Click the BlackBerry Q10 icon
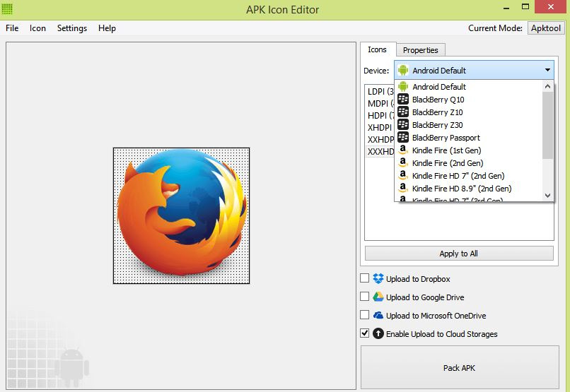 click(x=403, y=100)
